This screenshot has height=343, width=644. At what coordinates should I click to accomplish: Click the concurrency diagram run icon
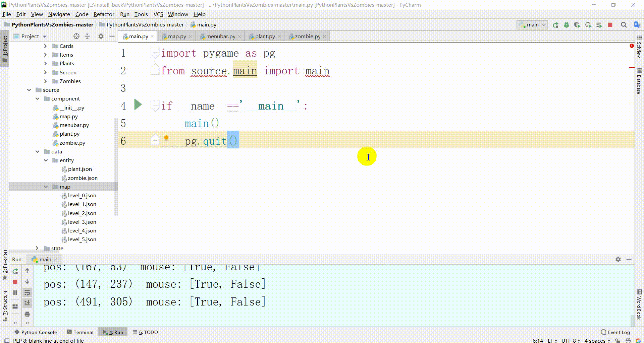[x=599, y=25]
